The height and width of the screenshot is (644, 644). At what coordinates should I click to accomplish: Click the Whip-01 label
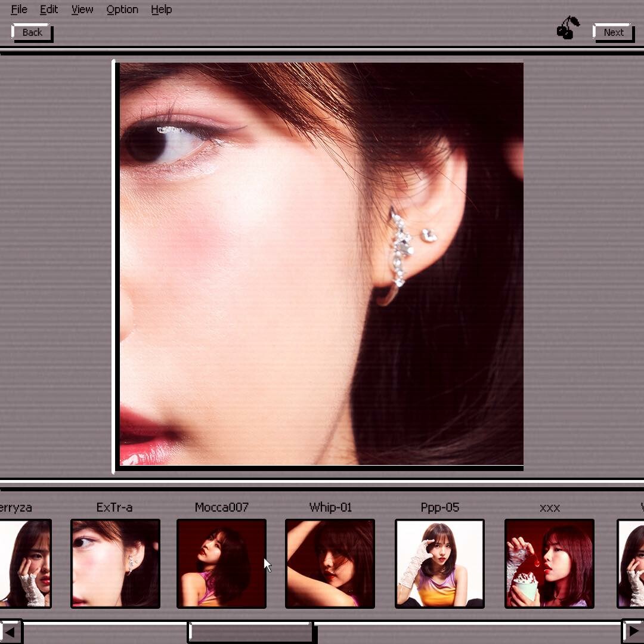[330, 507]
